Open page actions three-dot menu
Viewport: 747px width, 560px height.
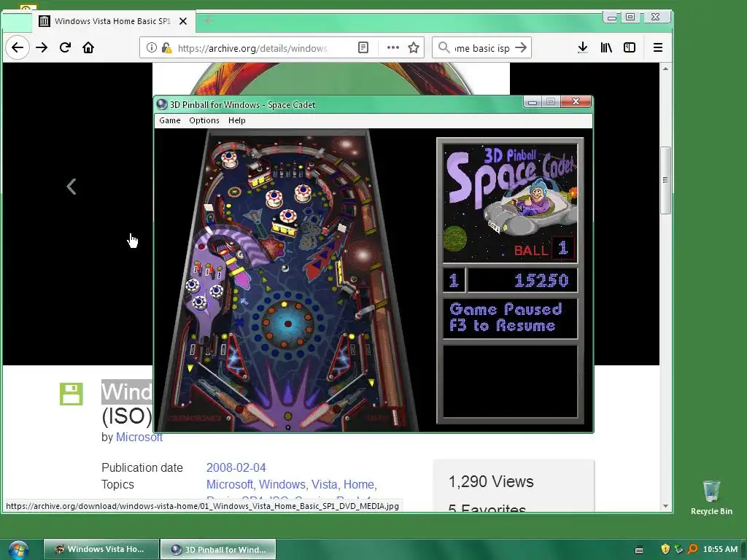[393, 47]
